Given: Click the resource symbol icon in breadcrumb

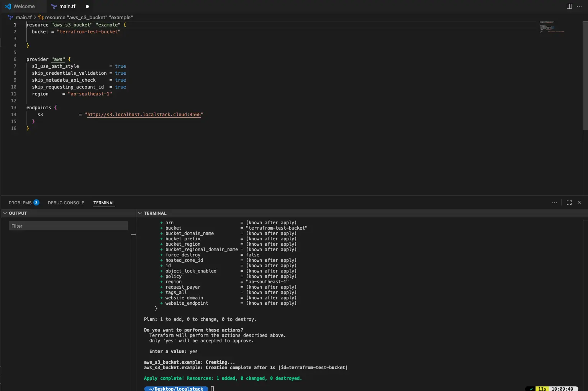Looking at the screenshot, I should click(41, 17).
